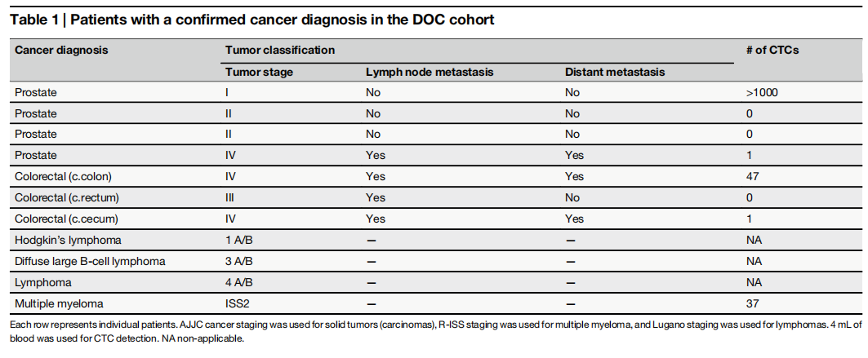Click the 37 CTC count value
The image size is (868, 358).
tap(753, 303)
